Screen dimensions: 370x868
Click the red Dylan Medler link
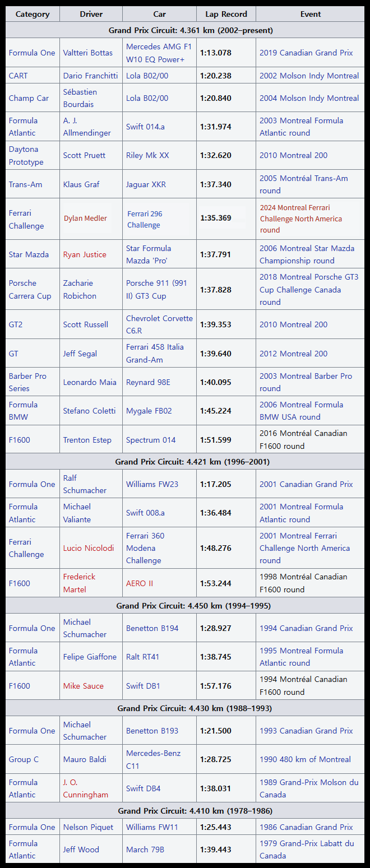(85, 219)
